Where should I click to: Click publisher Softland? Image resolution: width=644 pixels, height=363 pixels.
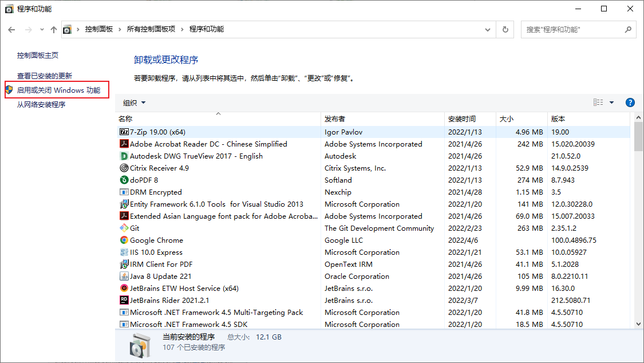[338, 180]
